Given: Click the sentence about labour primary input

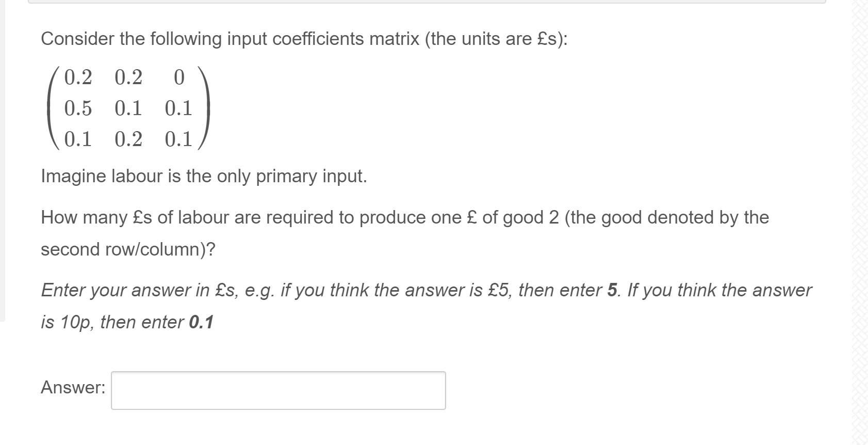Looking at the screenshot, I should coord(204,177).
